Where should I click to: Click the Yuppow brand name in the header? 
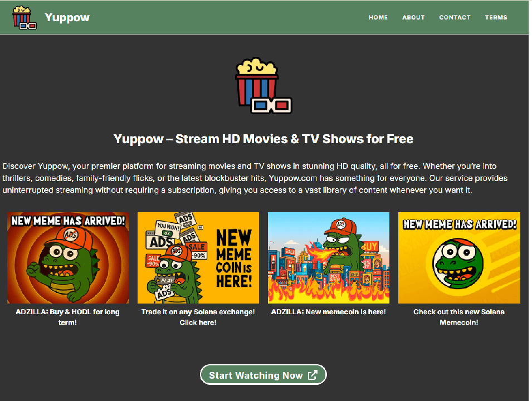click(67, 17)
